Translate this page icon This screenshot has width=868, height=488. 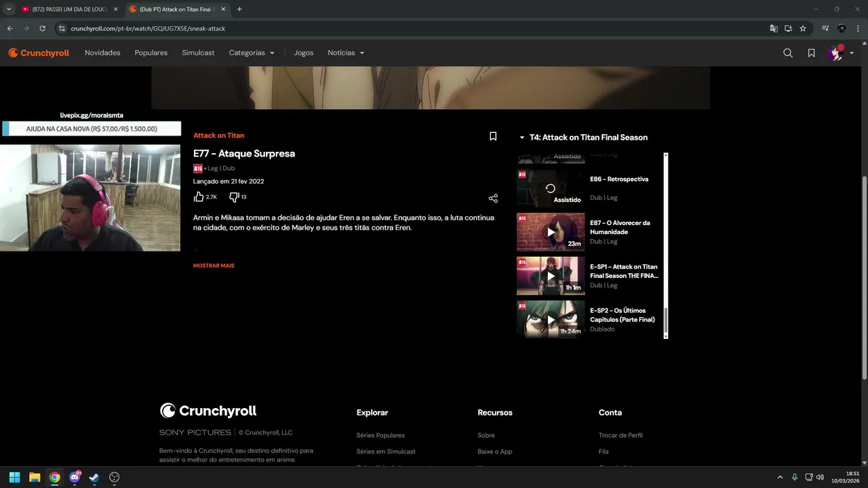coord(774,28)
